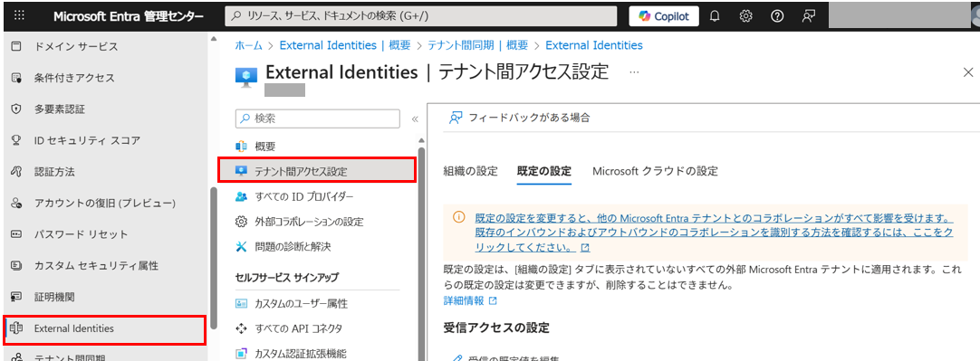The height and width of the screenshot is (361, 980).
Task: Switch to 既定の設定 tab
Action: tap(544, 171)
